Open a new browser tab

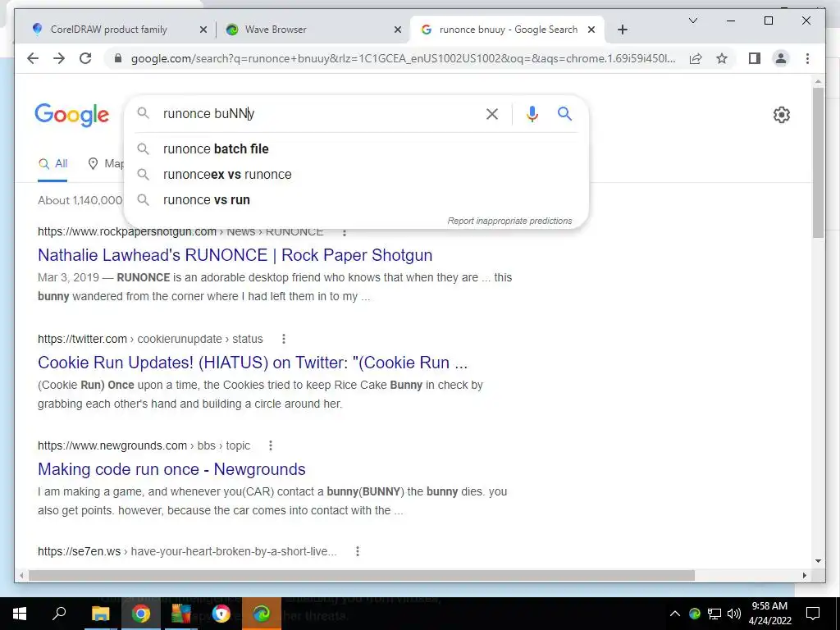(622, 30)
